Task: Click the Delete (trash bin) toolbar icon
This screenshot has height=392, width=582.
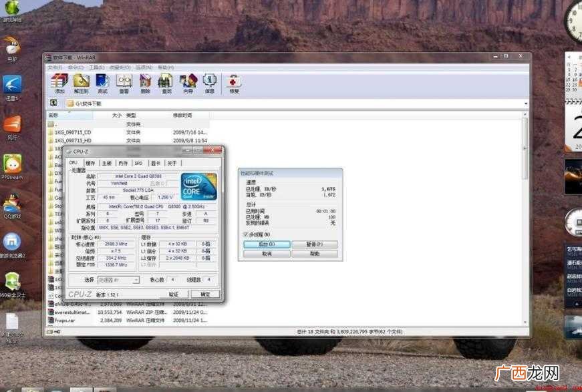Action: point(145,83)
